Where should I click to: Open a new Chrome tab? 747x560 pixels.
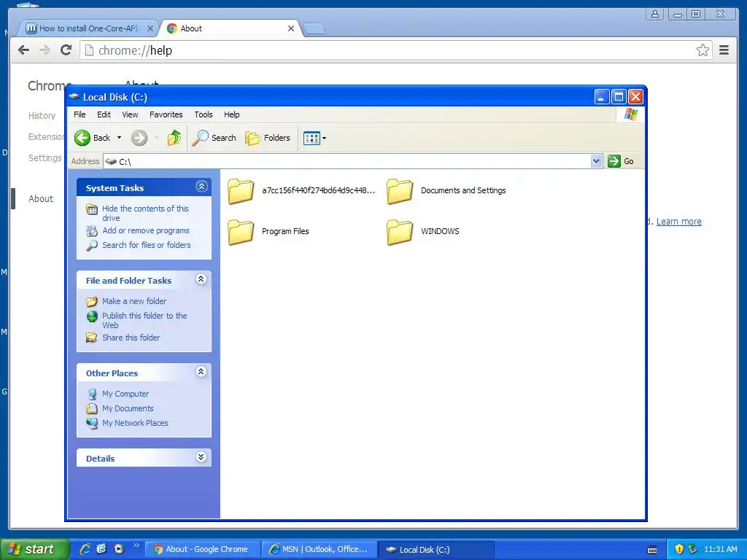[x=314, y=29]
